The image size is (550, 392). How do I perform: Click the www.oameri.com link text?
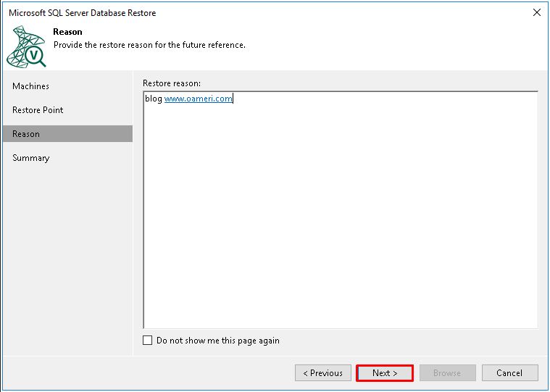tap(198, 99)
